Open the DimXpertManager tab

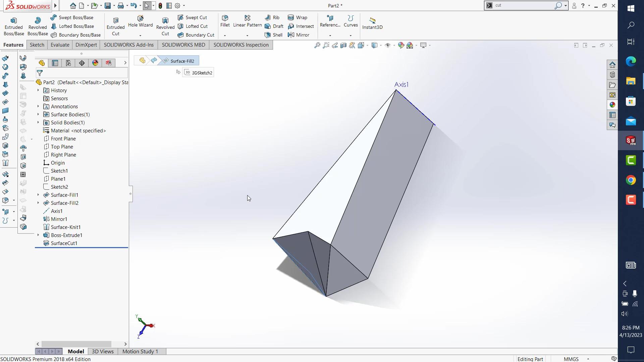(82, 63)
